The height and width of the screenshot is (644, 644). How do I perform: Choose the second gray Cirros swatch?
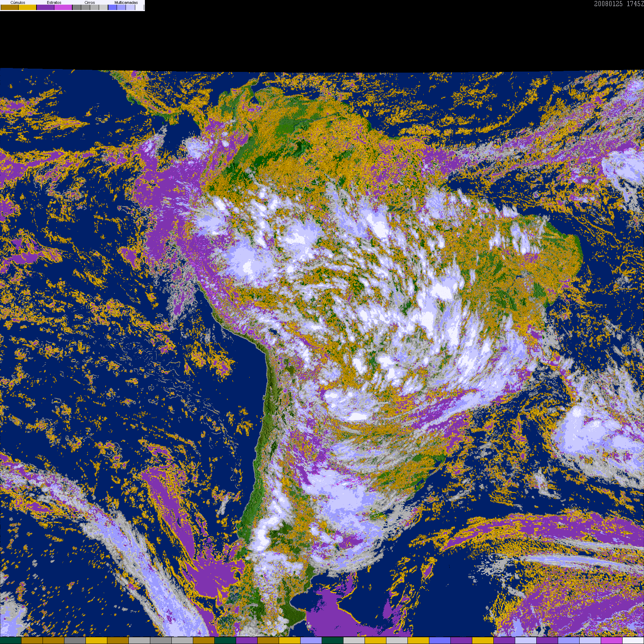(86, 8)
